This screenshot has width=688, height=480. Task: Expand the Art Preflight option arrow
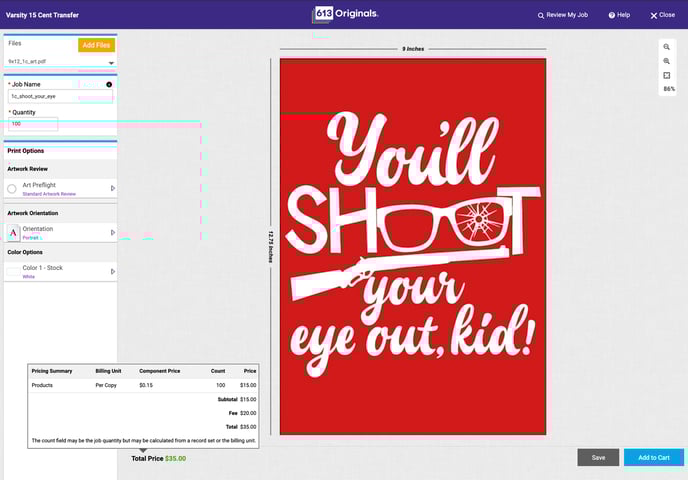(x=113, y=188)
